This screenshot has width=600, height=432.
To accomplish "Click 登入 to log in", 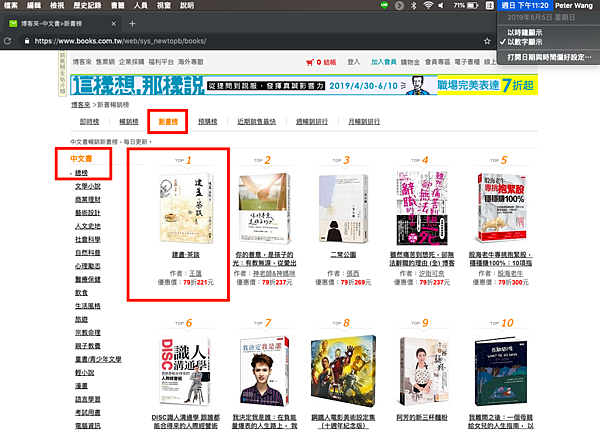I will (354, 62).
